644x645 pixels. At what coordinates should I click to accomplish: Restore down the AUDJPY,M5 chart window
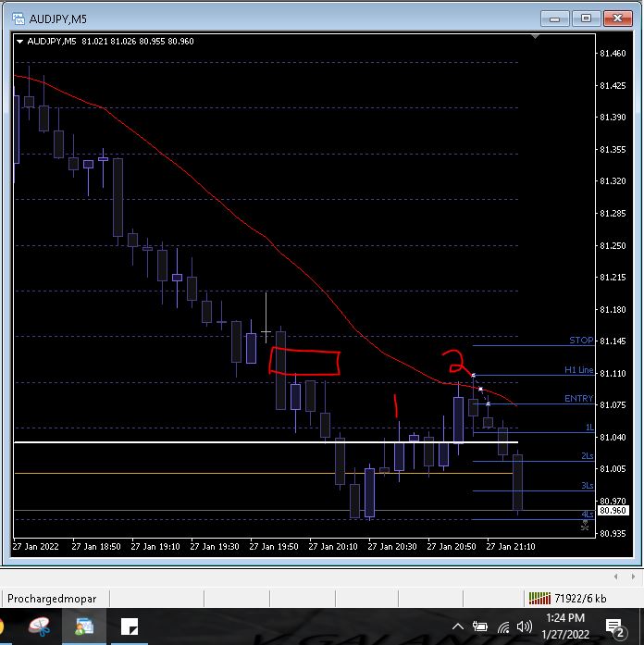tap(586, 19)
